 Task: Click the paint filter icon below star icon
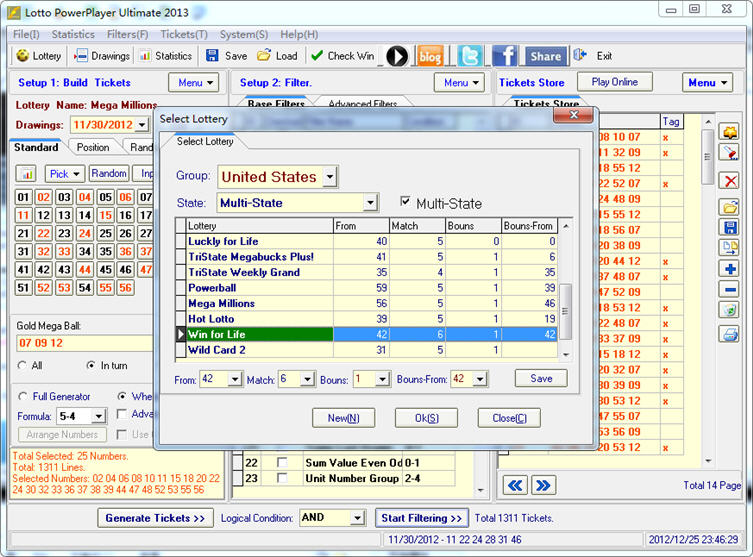coord(730,153)
